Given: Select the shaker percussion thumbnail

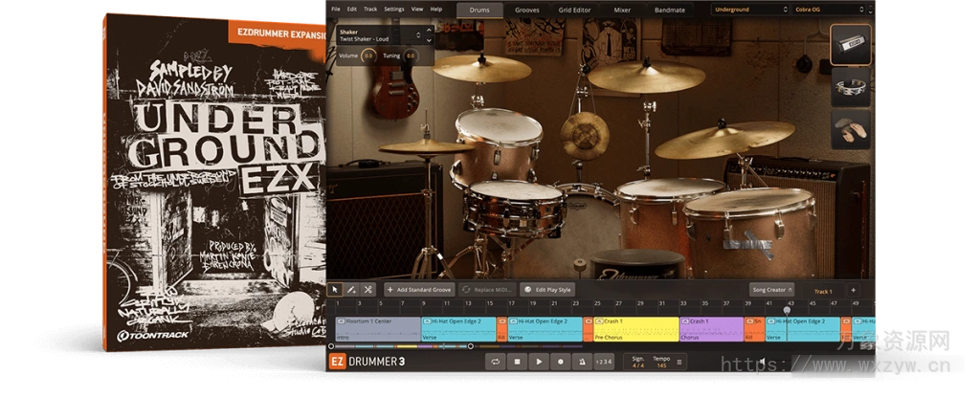Looking at the screenshot, I should (851, 44).
